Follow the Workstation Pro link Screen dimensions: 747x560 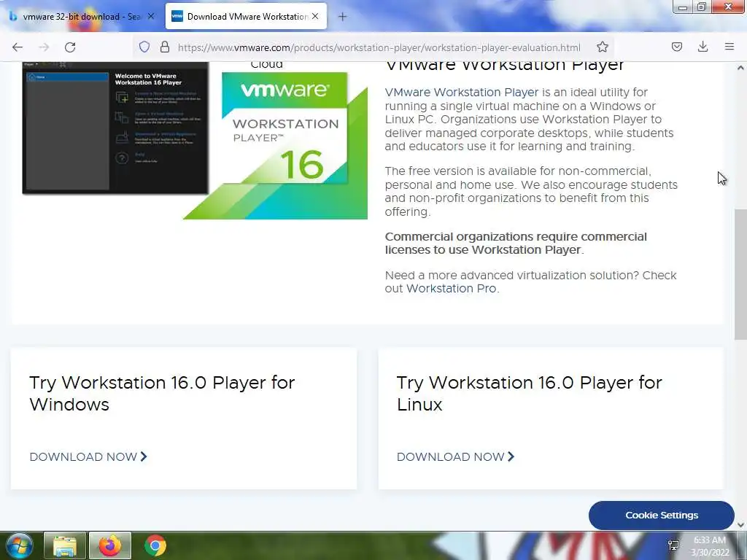[x=451, y=289]
